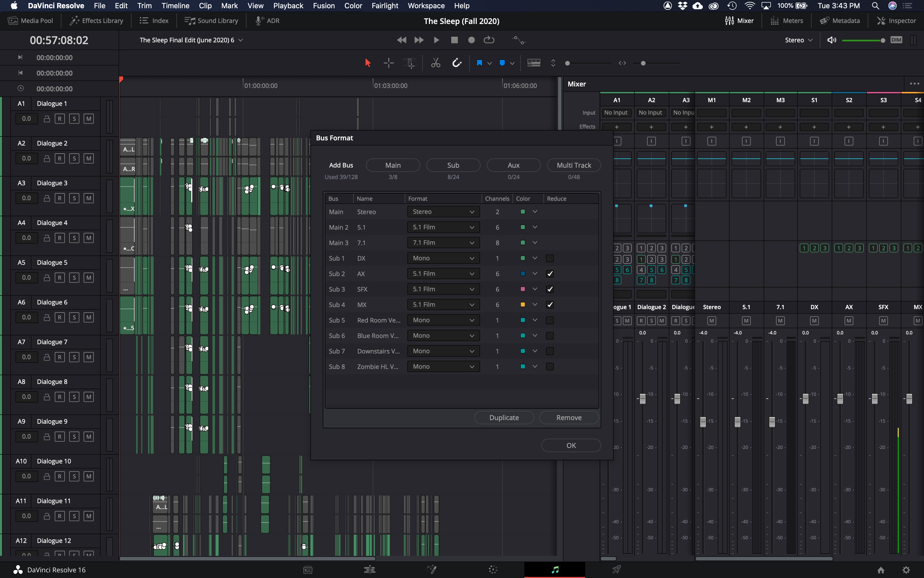Stop playback with the stop button

454,40
